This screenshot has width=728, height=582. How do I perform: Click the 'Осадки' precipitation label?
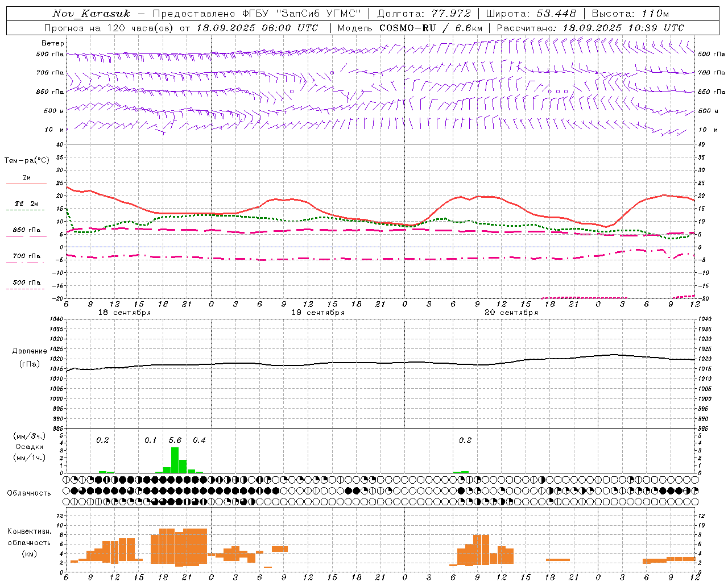[30, 447]
